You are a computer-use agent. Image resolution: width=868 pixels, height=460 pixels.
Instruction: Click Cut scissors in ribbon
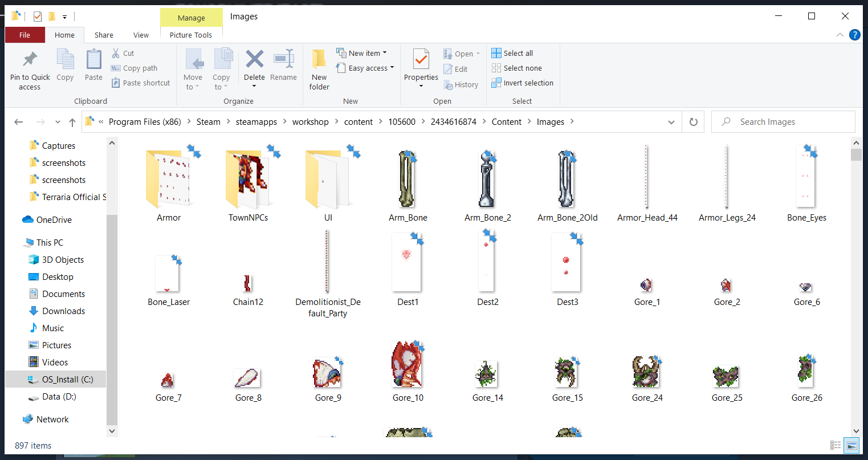(123, 53)
